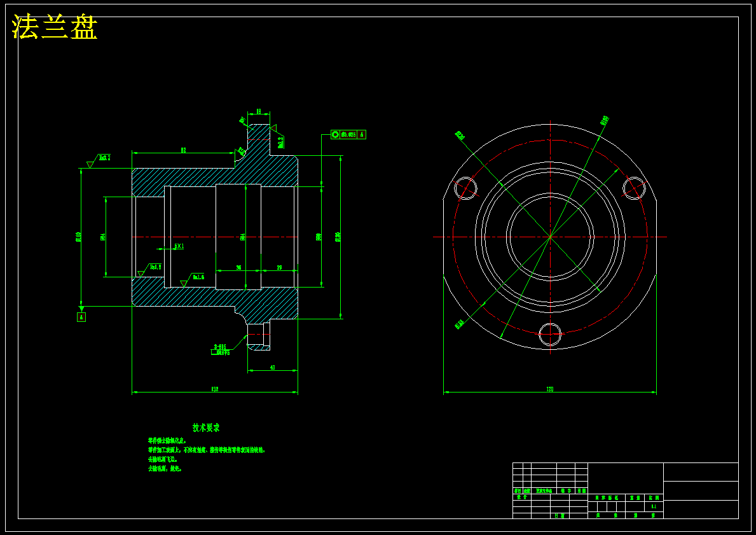Click the 3-Φ16 hole callout text
The height and width of the screenshot is (535, 756).
[x=220, y=346]
